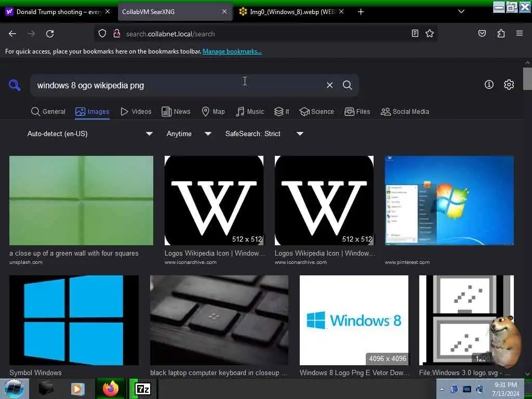
Task: Open the media player taskbar icon
Action: [x=77, y=389]
